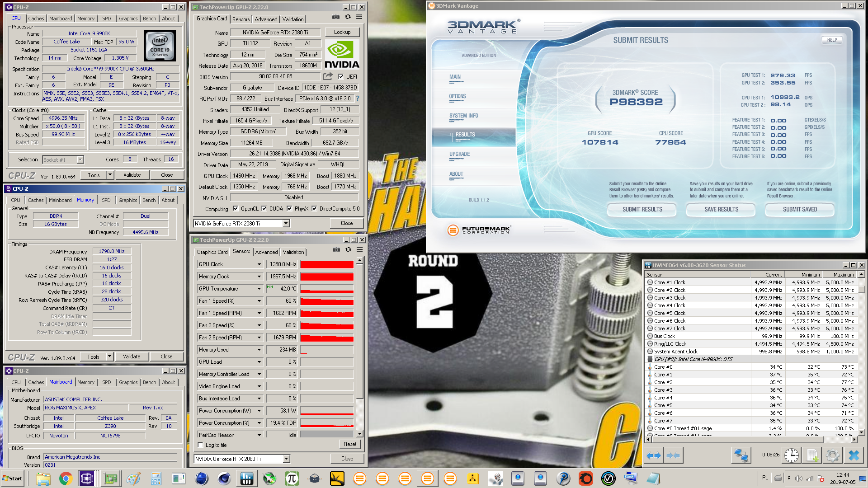
Task: Click the screenshot camera icon in top GPU-Z
Action: [336, 17]
